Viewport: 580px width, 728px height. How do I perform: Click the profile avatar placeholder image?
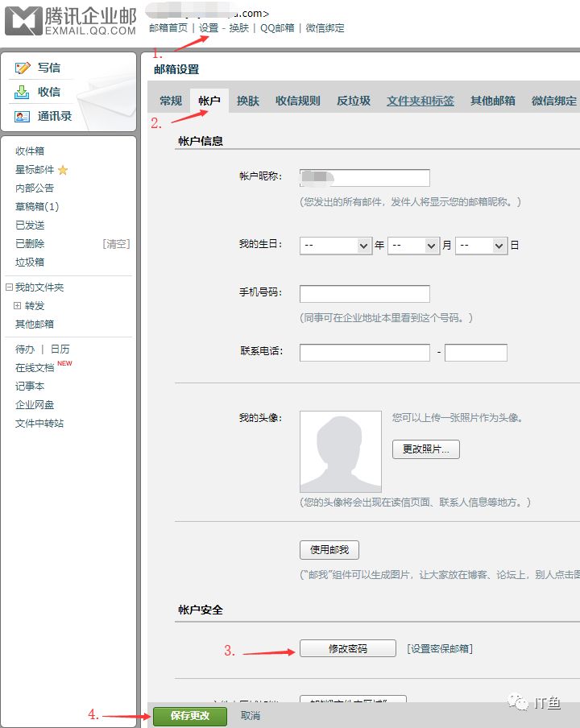pyautogui.click(x=341, y=451)
